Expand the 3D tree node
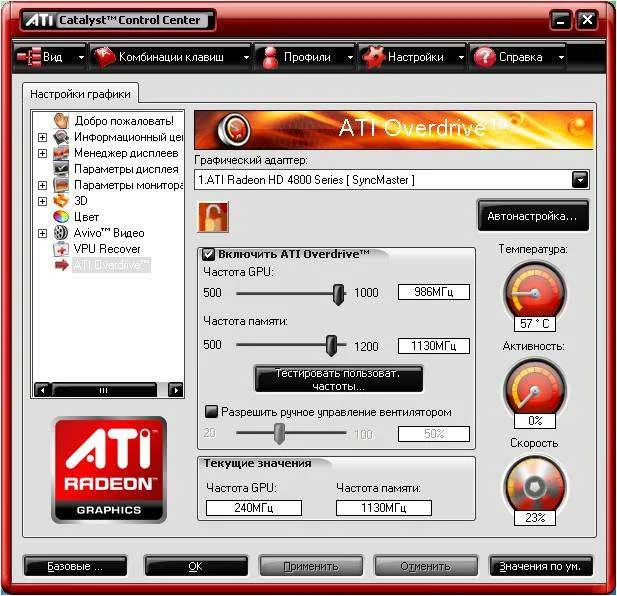Image resolution: width=617 pixels, height=596 pixels. (42, 201)
